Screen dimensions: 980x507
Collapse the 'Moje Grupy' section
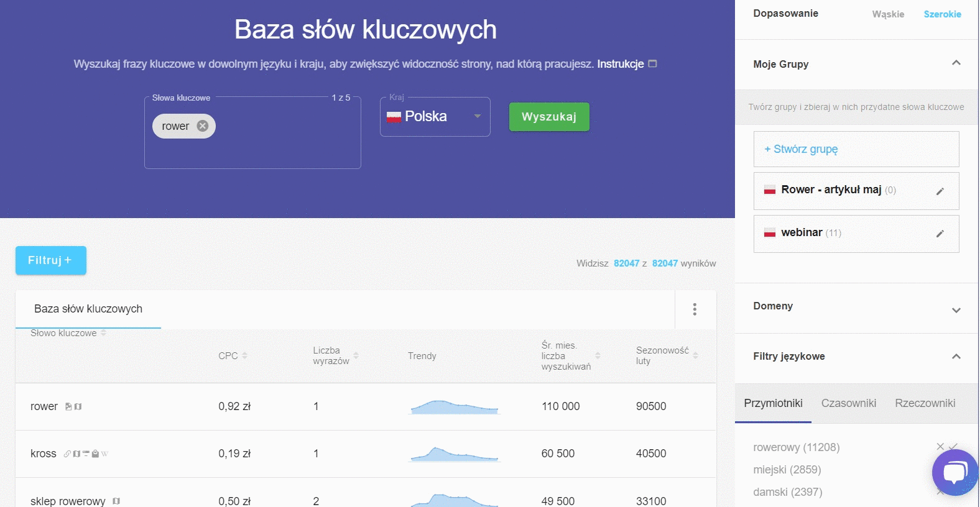[956, 63]
